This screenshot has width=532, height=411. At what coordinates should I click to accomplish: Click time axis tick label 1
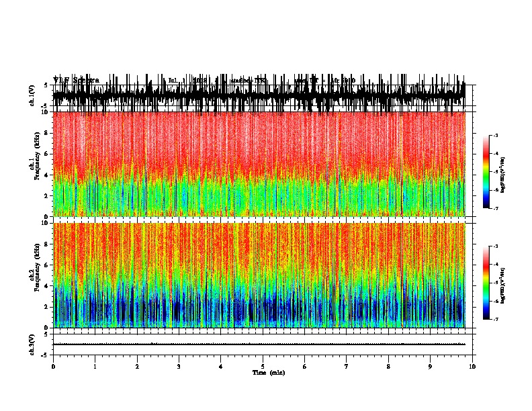tap(95, 367)
